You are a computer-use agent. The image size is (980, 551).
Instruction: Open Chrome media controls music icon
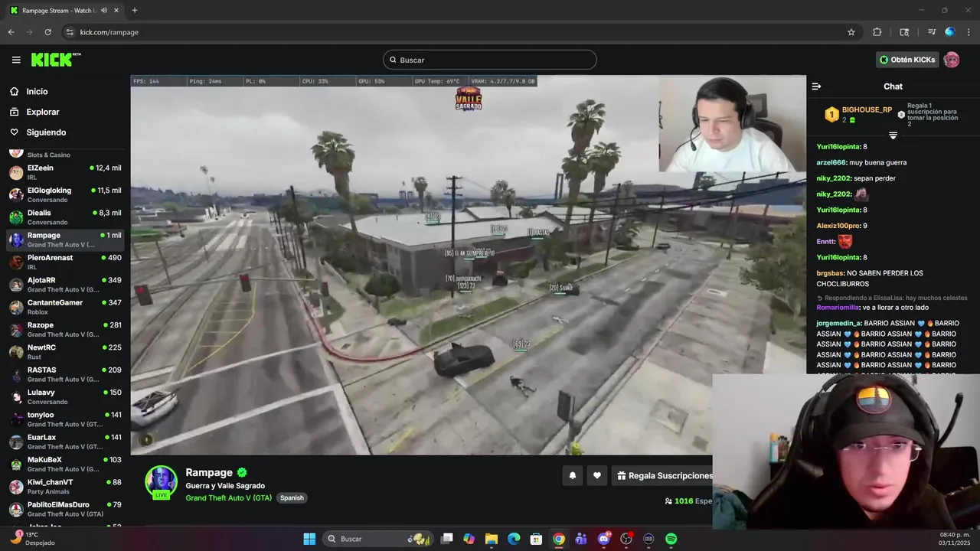tap(932, 32)
